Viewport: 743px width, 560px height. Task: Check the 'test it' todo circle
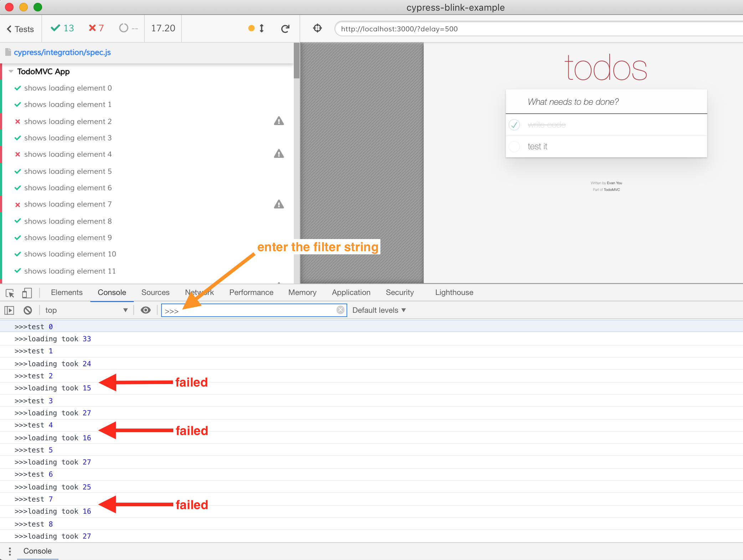coord(514,146)
